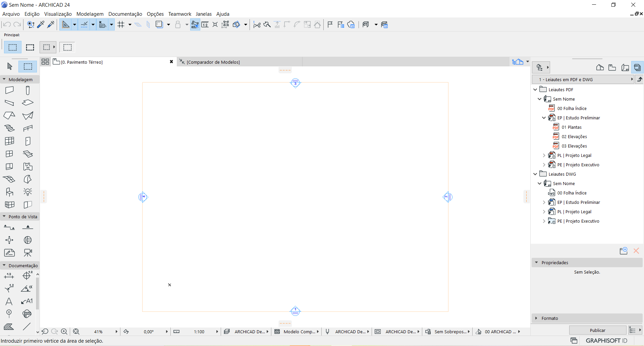Select the Column tool icon
The image size is (644, 346).
(28, 90)
